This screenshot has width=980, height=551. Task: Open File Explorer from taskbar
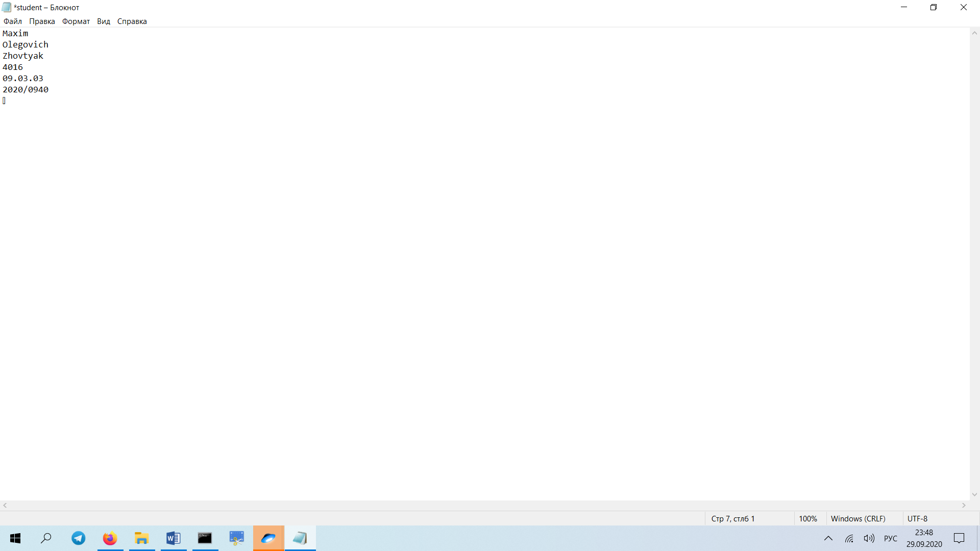[x=142, y=538]
